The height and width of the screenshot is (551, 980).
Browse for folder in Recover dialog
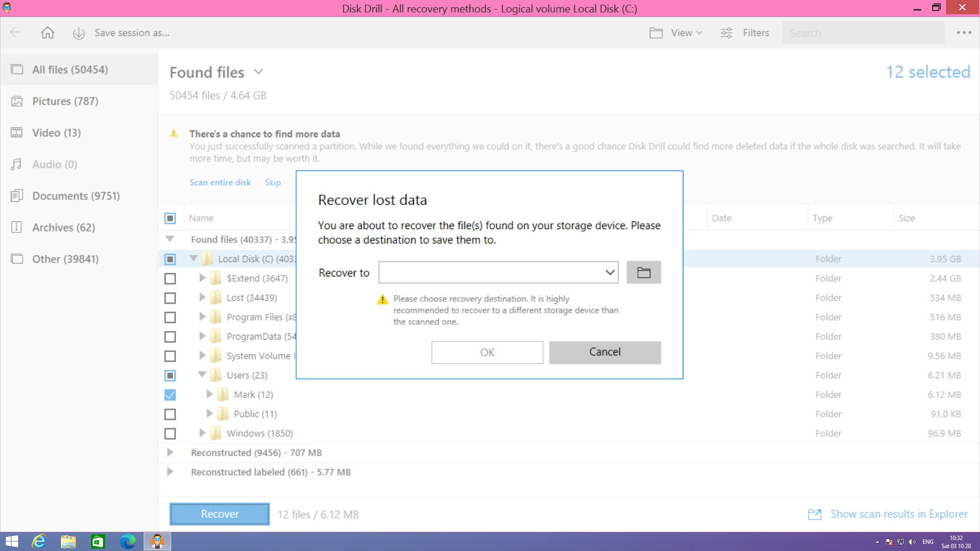click(x=644, y=272)
